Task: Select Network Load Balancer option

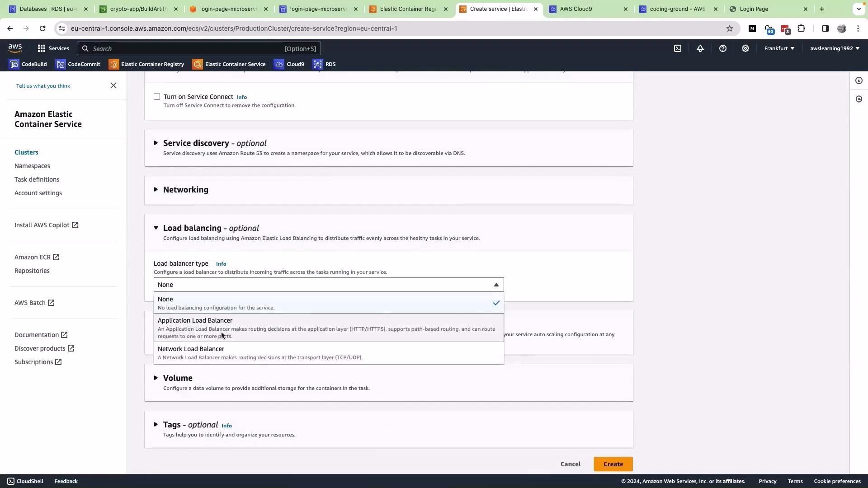Action: (329, 353)
